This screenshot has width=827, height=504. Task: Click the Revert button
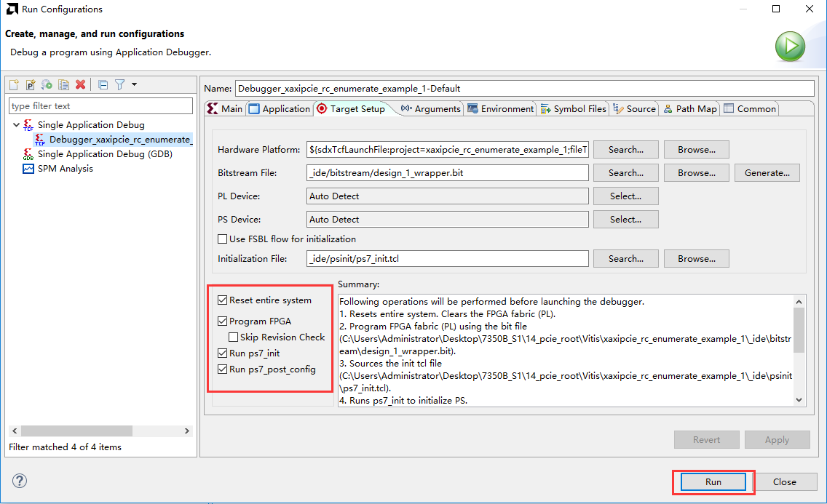706,440
